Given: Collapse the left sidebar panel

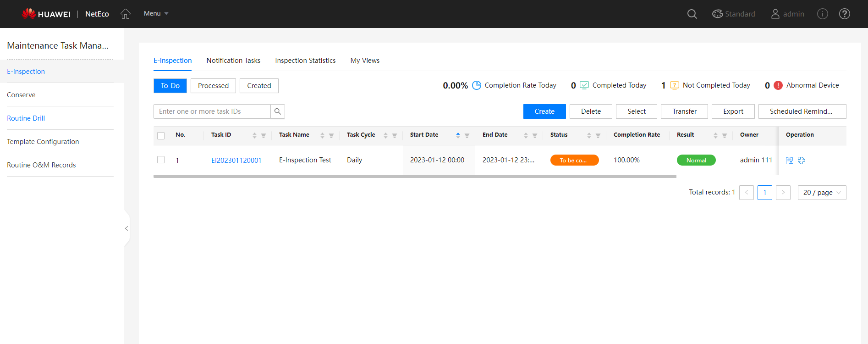Looking at the screenshot, I should [126, 228].
